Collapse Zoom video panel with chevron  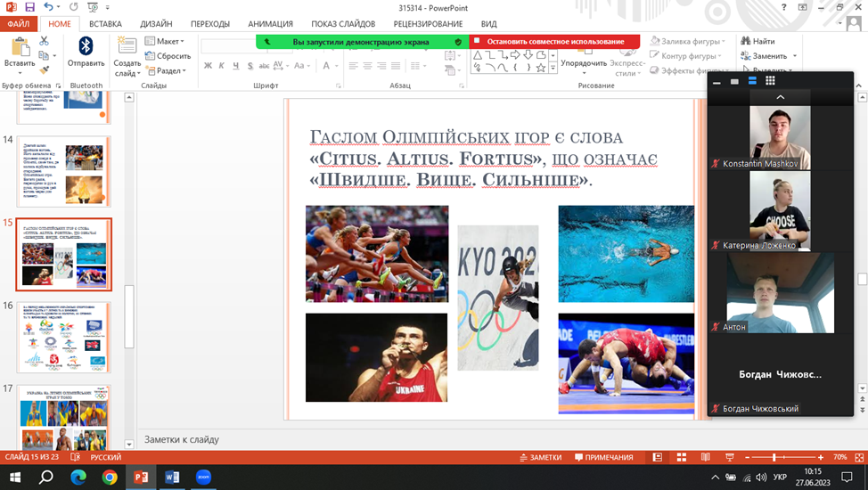pos(780,96)
